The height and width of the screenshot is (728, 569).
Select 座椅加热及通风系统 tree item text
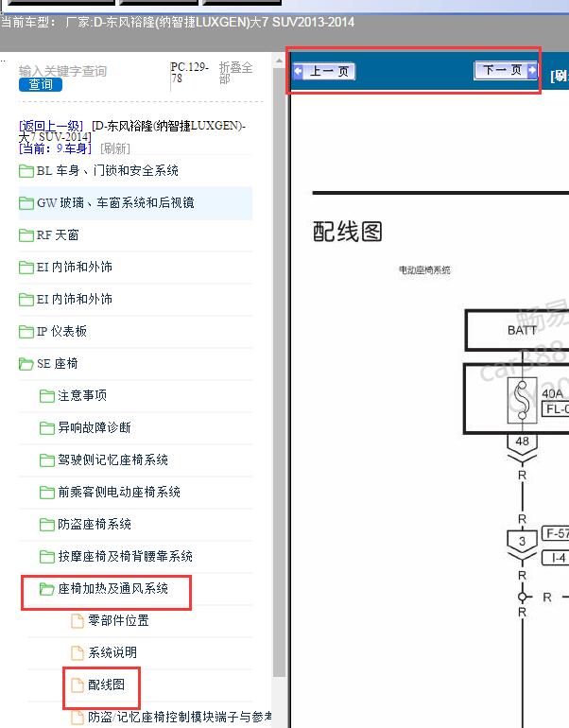pos(112,589)
